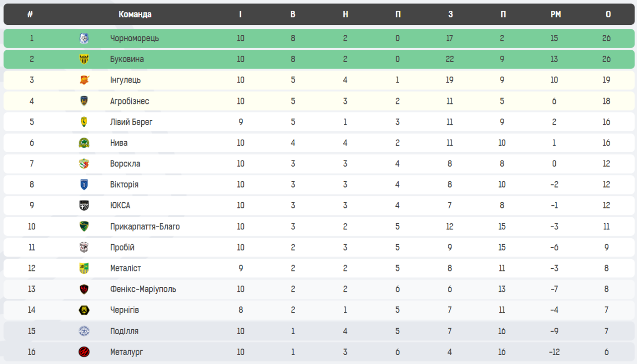The image size is (637, 364).
Task: Click the Команда column header
Action: point(135,14)
